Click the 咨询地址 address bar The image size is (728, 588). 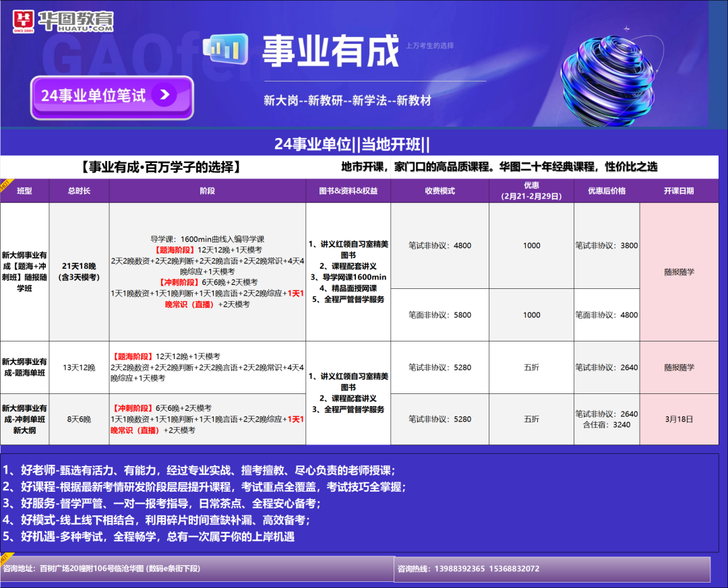197,568
